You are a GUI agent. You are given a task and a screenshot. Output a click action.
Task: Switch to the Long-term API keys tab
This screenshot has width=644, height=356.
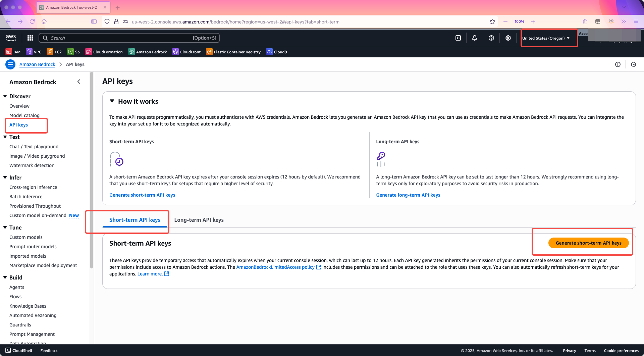point(199,220)
